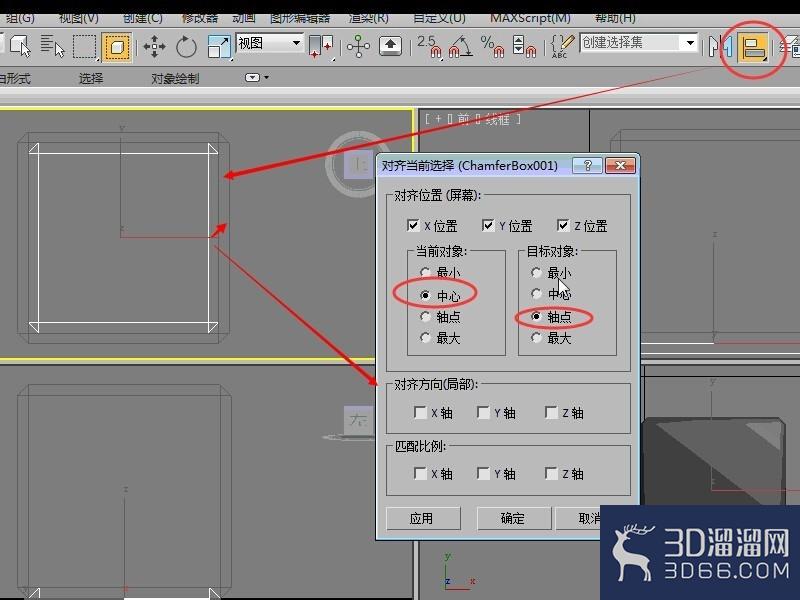The width and height of the screenshot is (800, 600).
Task: Select 中心 under 当前对象
Action: [426, 295]
